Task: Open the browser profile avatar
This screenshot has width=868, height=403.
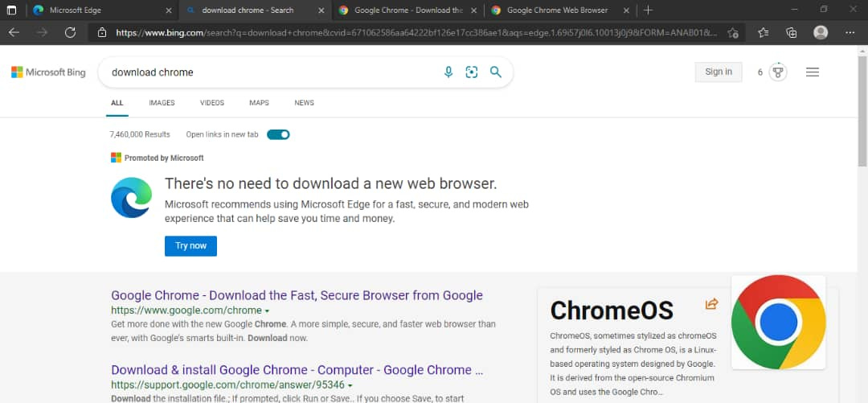Action: pos(821,33)
